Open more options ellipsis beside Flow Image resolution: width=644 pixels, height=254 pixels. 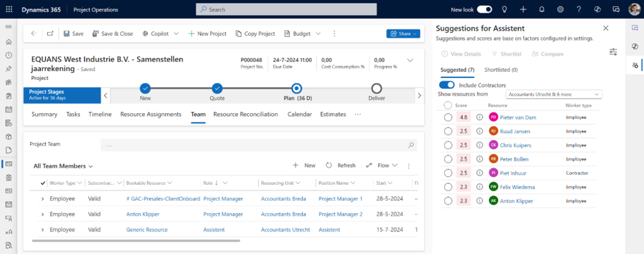click(408, 166)
